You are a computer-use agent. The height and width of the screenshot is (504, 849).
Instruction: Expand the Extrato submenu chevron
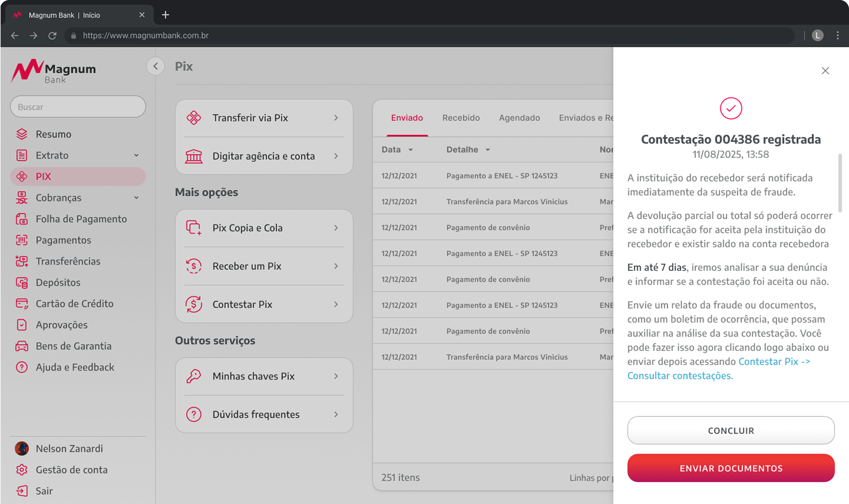point(136,156)
